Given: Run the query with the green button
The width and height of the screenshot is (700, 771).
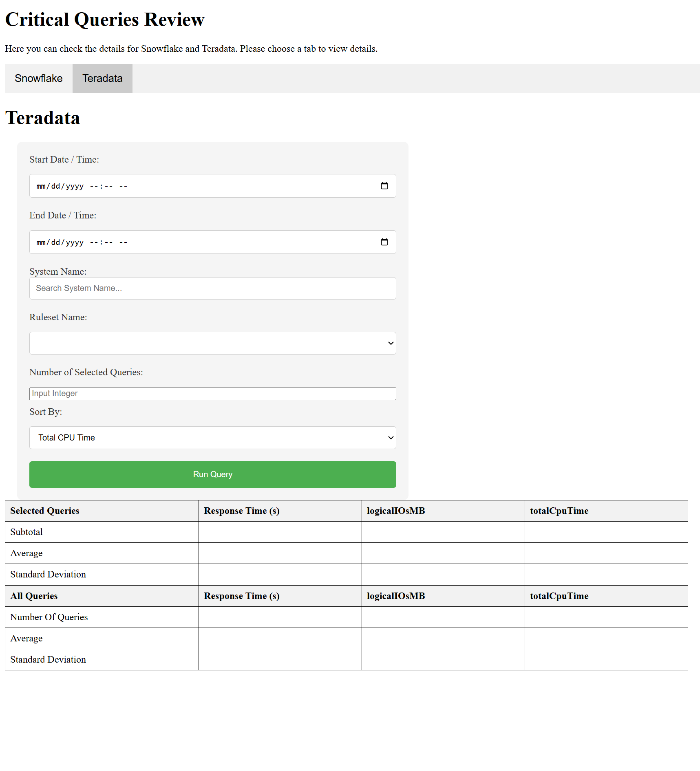Looking at the screenshot, I should click(x=212, y=474).
